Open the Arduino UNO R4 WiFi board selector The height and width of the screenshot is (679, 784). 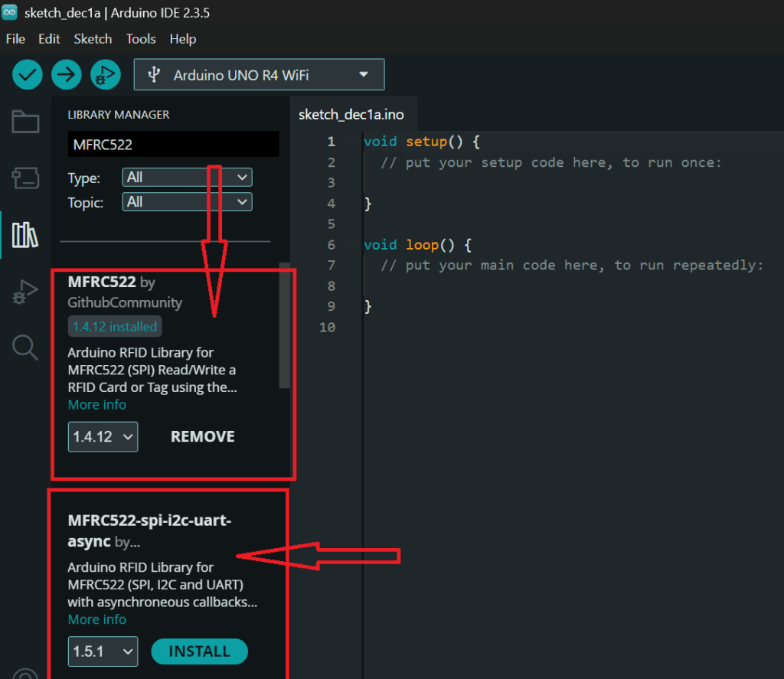pyautogui.click(x=259, y=75)
